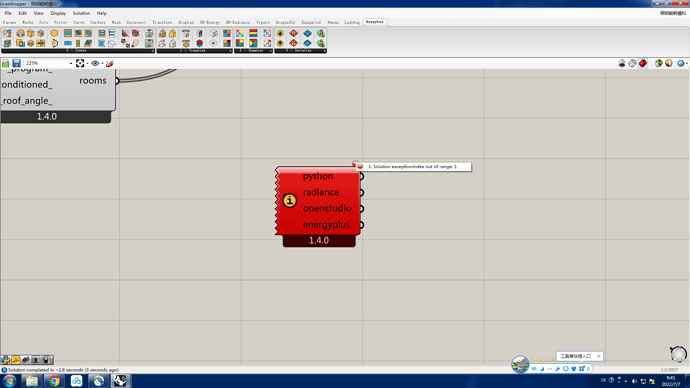Click the open file green icon

pos(6,63)
